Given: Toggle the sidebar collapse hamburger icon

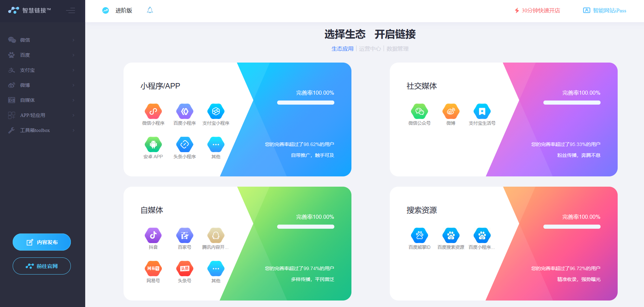Looking at the screenshot, I should 70,11.
